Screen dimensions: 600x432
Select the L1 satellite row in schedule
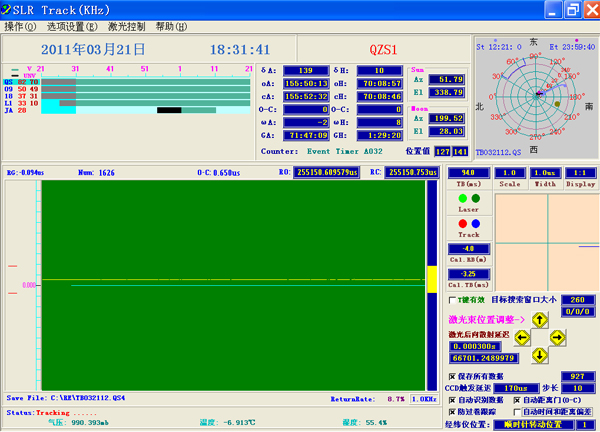click(x=126, y=103)
